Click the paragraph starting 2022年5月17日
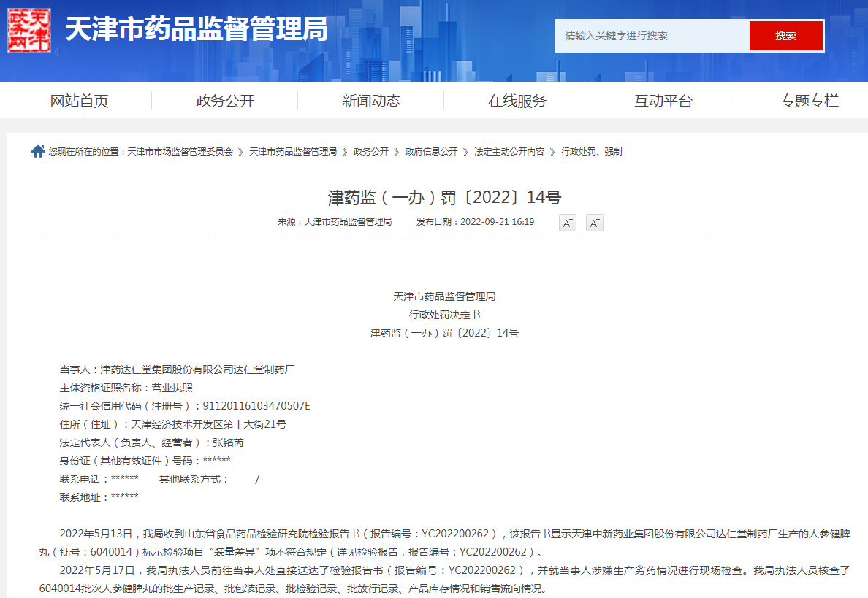 point(444,579)
